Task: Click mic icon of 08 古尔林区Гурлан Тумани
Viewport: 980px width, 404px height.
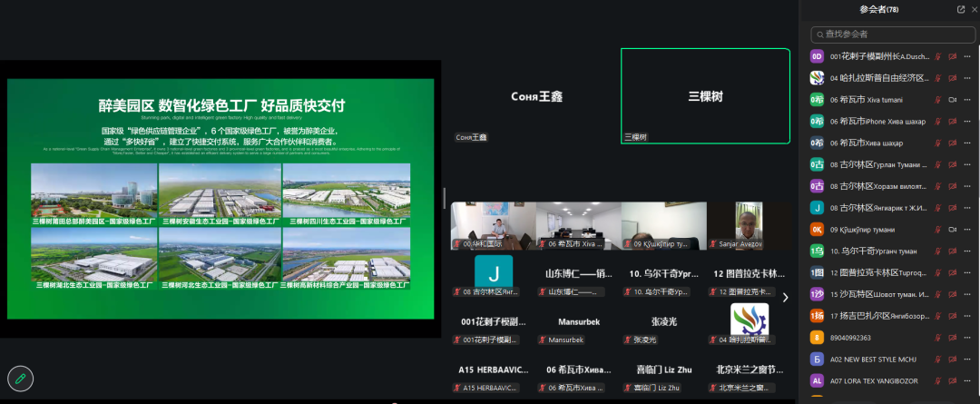Action: tap(936, 164)
